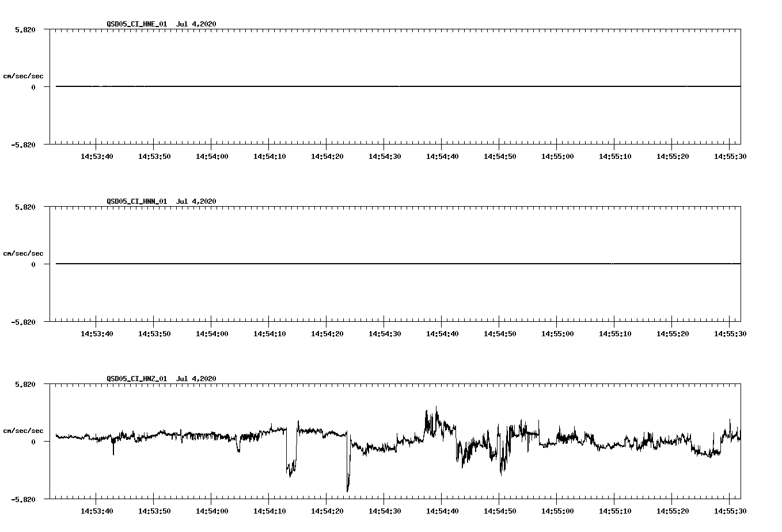Viewport: 782px width, 532px height.
Task: Click time label 14:54:20 under HNN plot
Action: click(327, 334)
